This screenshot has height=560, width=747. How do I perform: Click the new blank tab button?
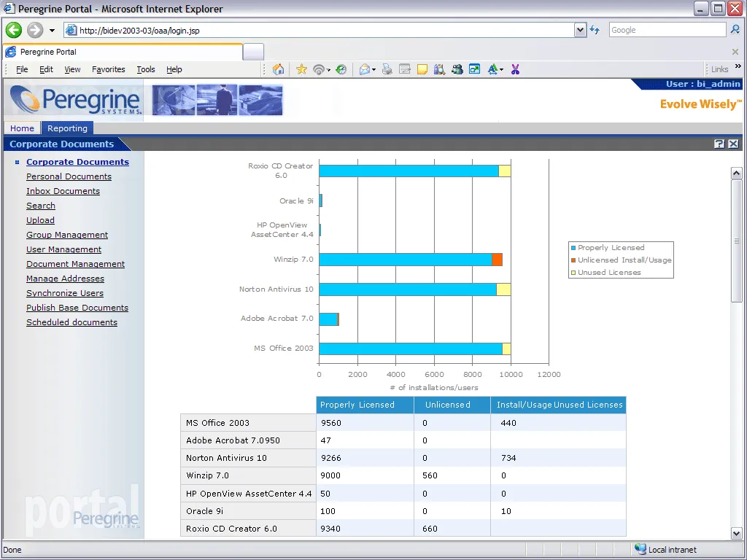pos(253,52)
